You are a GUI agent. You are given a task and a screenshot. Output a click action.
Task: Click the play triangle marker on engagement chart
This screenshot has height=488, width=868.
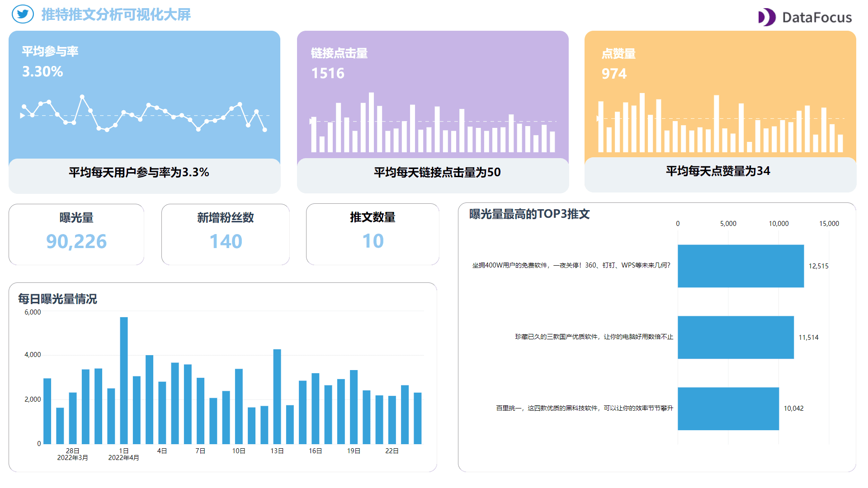22,116
